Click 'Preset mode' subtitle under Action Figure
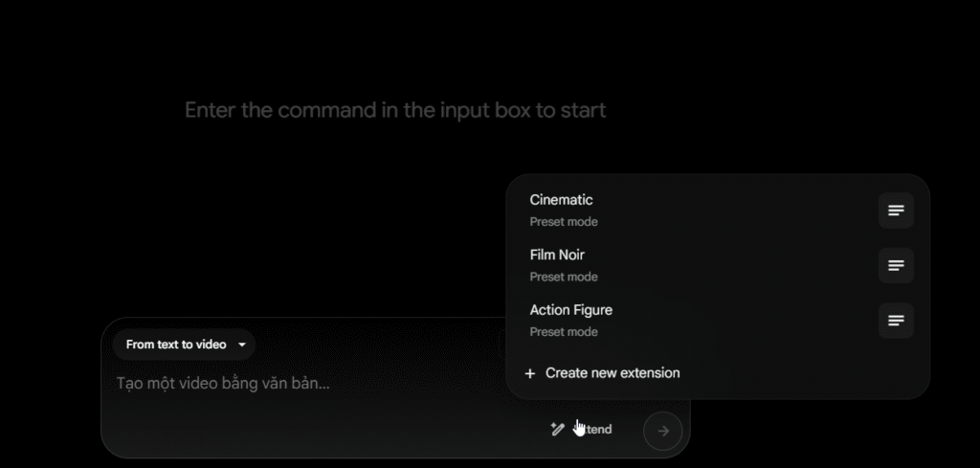 click(564, 332)
